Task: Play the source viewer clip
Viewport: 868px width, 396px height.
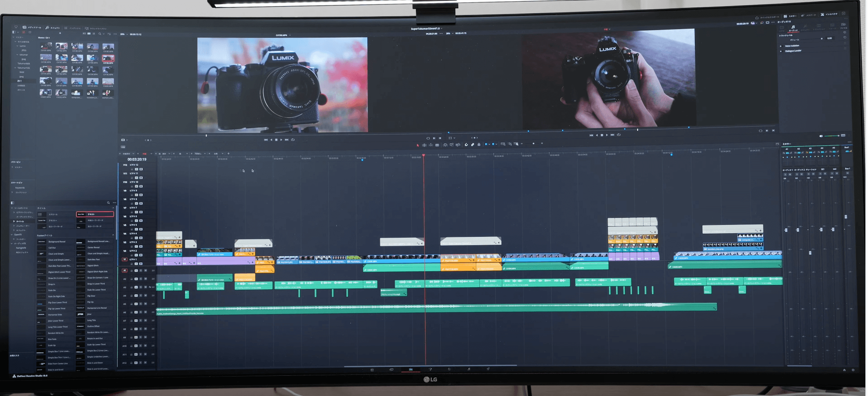Action: coord(281,140)
